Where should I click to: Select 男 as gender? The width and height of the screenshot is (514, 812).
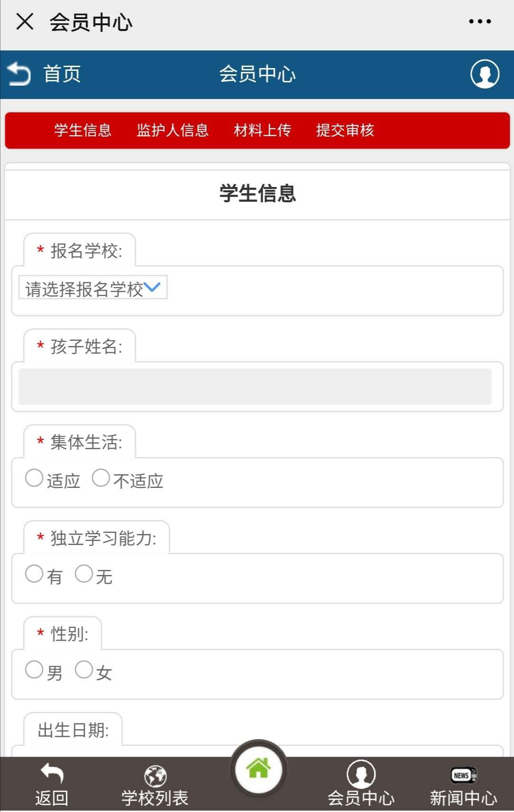[34, 669]
